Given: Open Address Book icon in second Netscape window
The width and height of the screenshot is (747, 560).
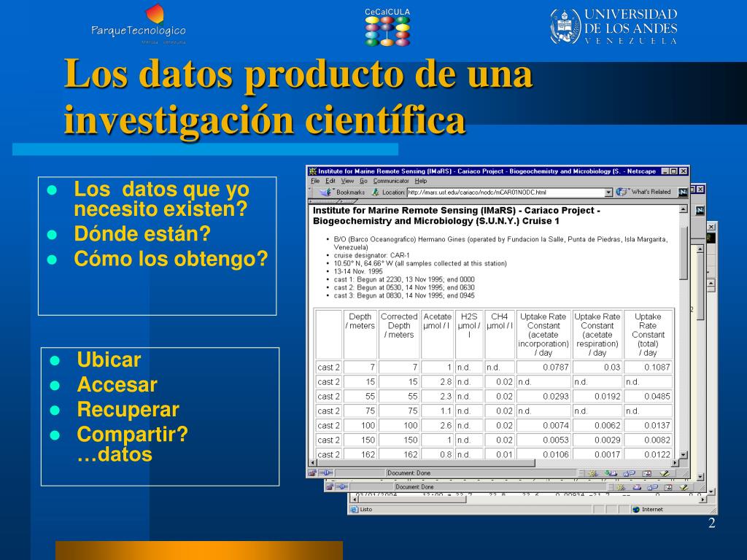Looking at the screenshot, I should click(x=668, y=487).
